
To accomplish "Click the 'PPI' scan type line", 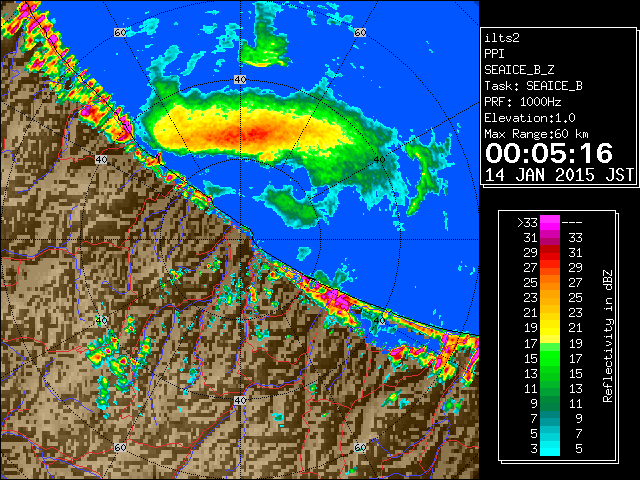I will [x=494, y=54].
